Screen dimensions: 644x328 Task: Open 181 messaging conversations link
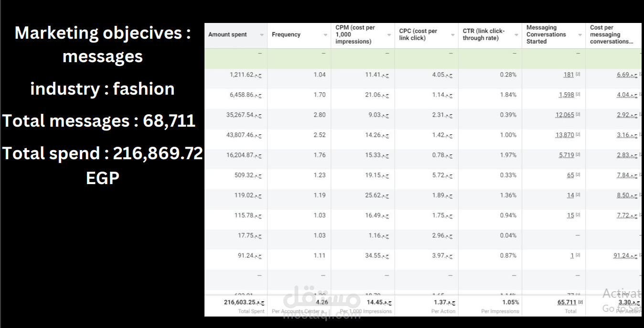click(x=569, y=75)
